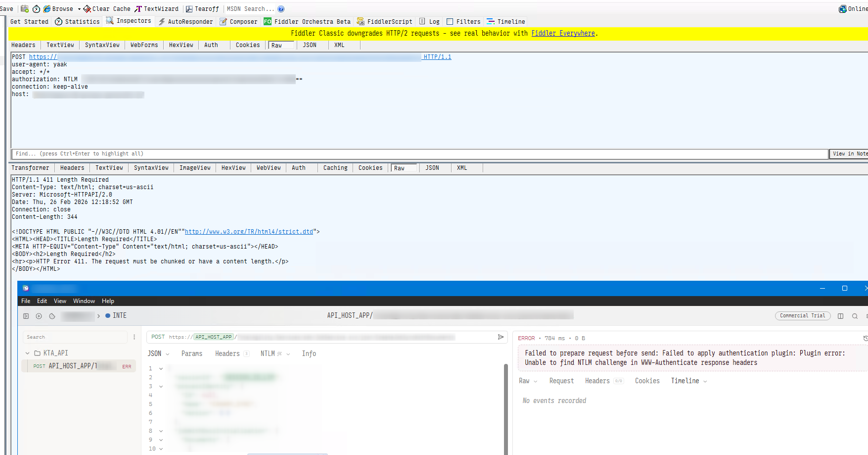Screen dimensions: 868x455
Task: Click the Clear Cache toolbar icon
Action: 88,9
